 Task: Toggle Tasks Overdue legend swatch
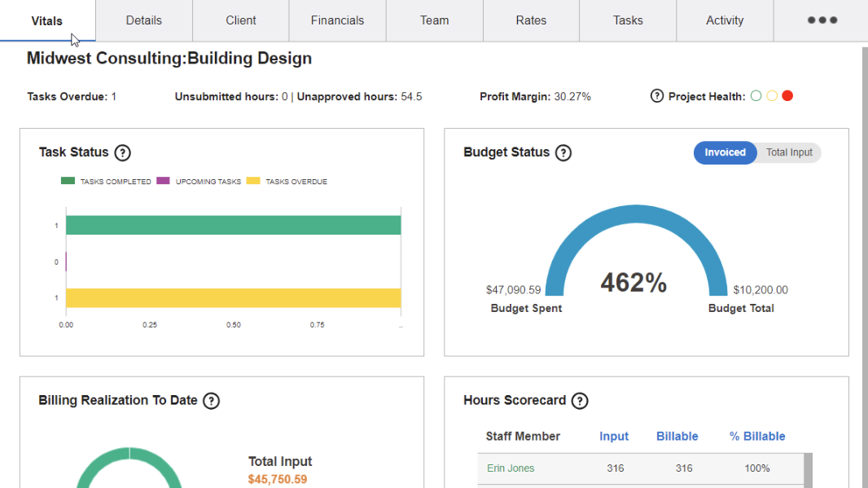click(253, 181)
